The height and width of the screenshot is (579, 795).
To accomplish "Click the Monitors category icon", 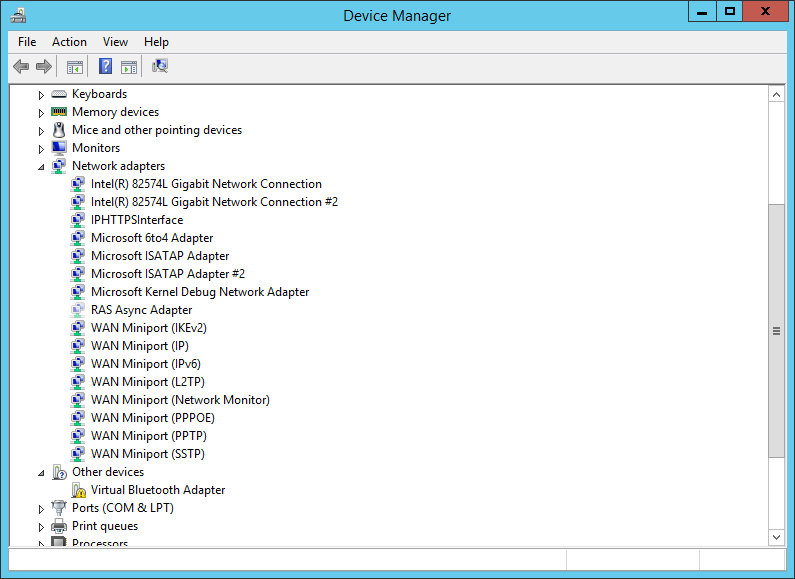I will point(59,148).
